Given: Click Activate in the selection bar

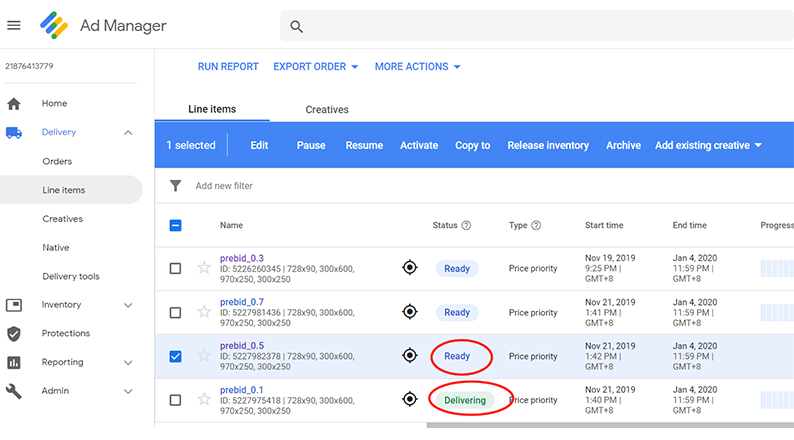Looking at the screenshot, I should [x=419, y=145].
